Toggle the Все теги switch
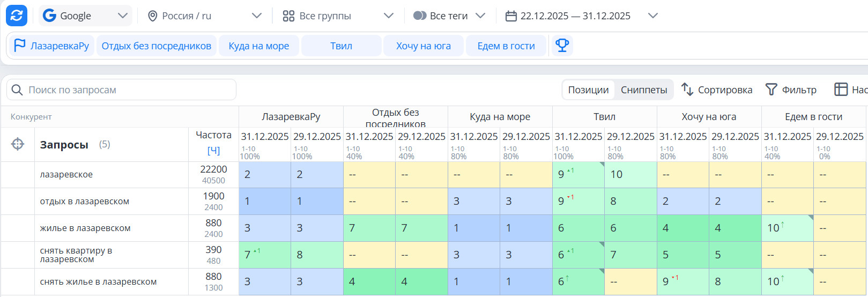The image size is (868, 297). tap(420, 16)
